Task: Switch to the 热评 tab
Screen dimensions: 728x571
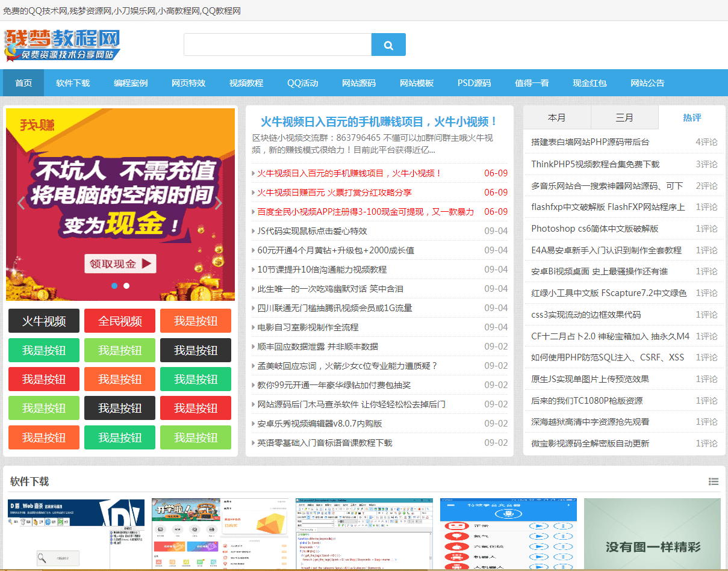Action: coord(692,117)
